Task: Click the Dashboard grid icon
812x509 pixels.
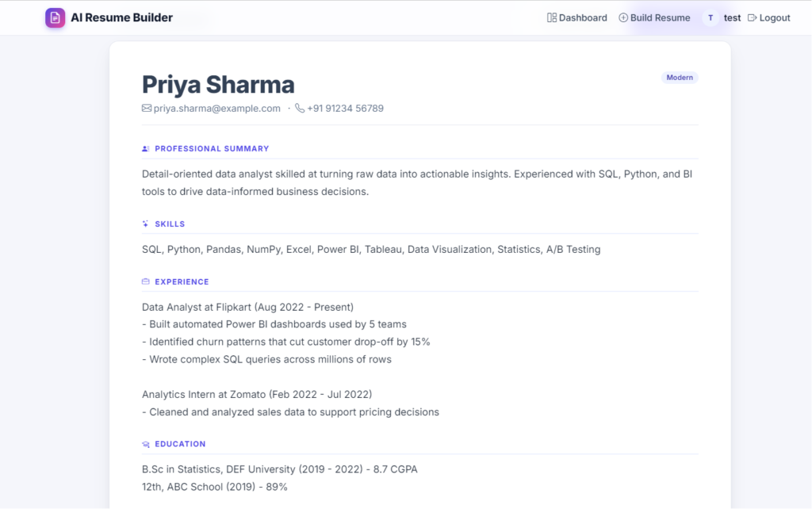Action: point(552,17)
